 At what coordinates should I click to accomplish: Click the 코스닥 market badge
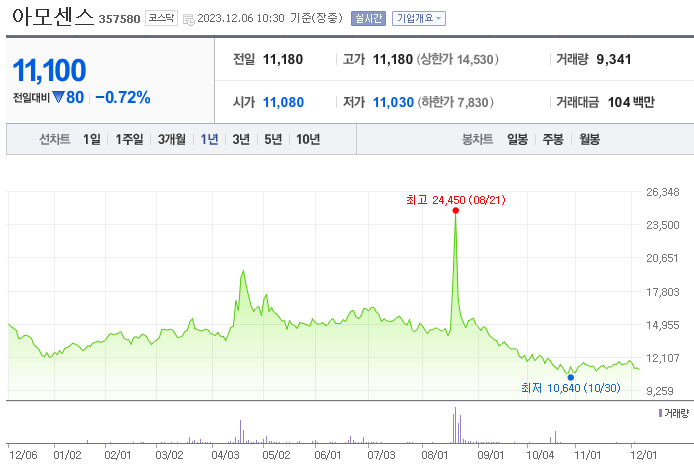coord(162,18)
